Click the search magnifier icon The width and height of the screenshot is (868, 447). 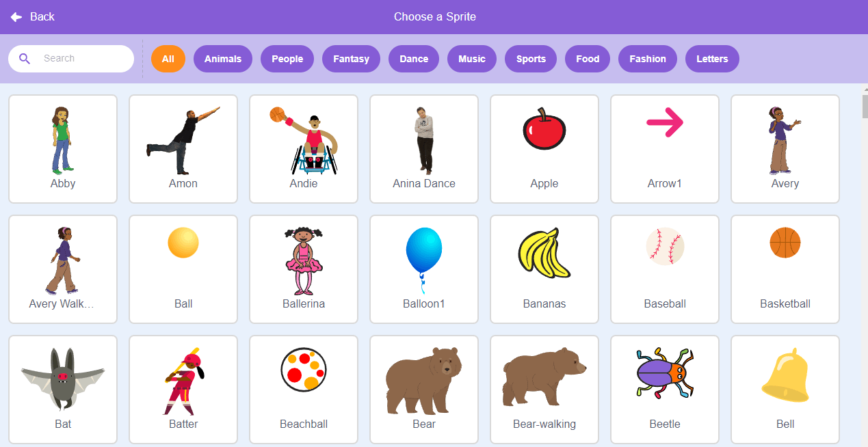[25, 59]
